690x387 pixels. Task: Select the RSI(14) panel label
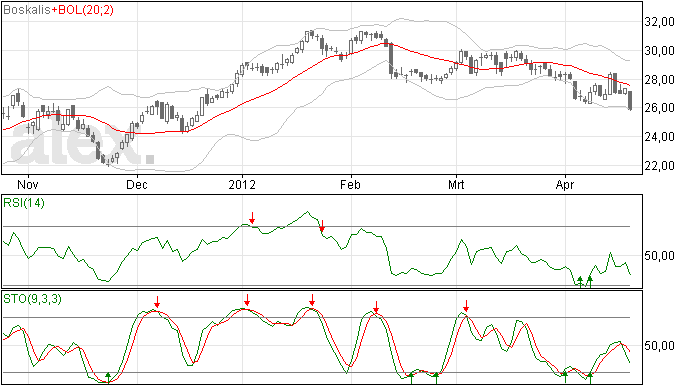24,203
